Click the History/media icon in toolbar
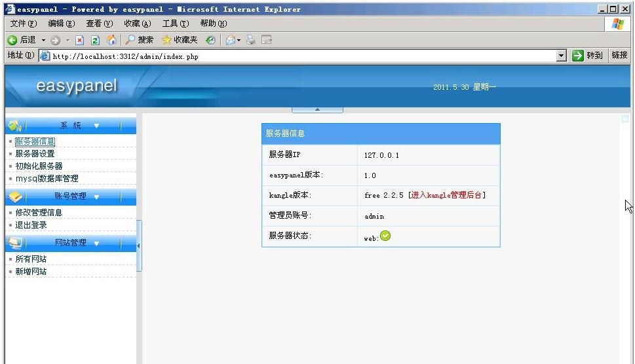 210,40
